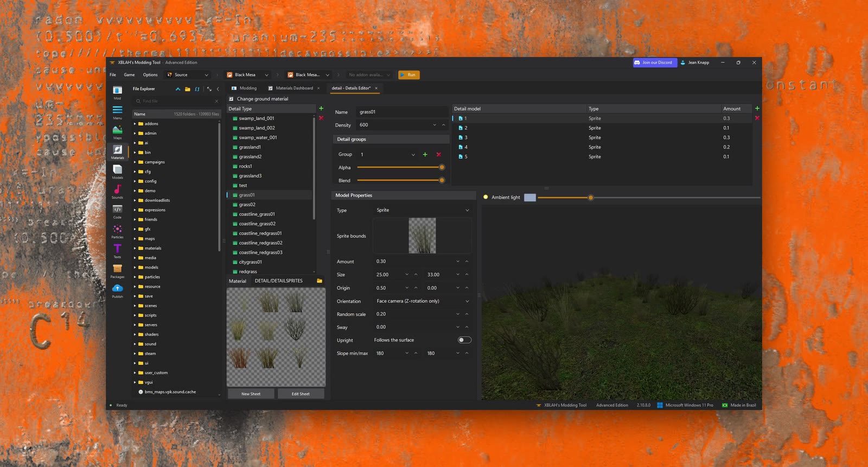Open the Maps sidebar section
This screenshot has height=467, width=868.
pyautogui.click(x=117, y=132)
